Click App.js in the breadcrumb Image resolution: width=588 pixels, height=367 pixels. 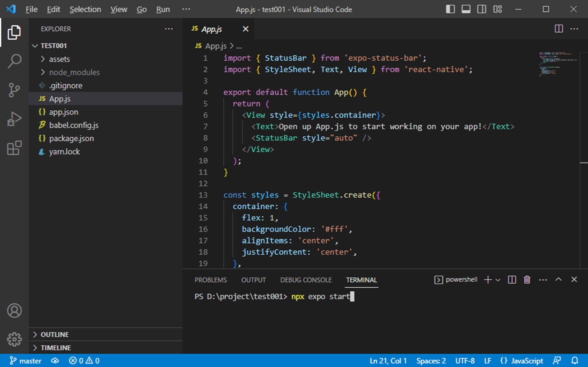(x=215, y=46)
